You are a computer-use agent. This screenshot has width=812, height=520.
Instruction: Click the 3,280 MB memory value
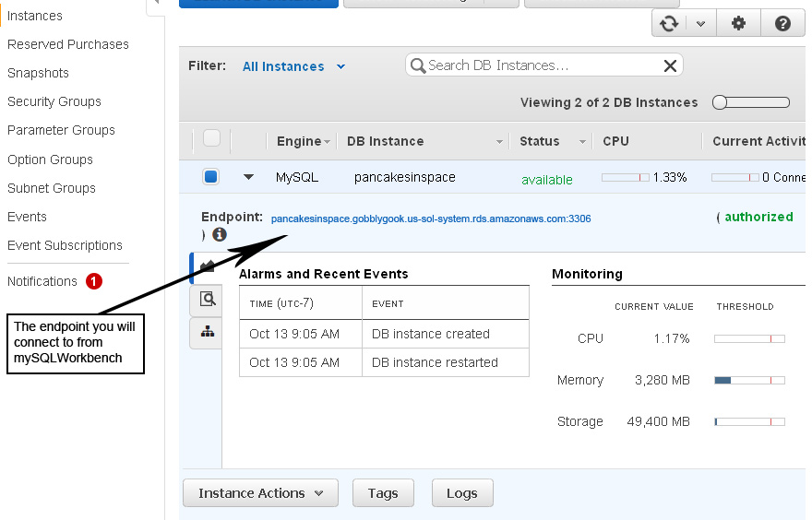[x=663, y=380]
